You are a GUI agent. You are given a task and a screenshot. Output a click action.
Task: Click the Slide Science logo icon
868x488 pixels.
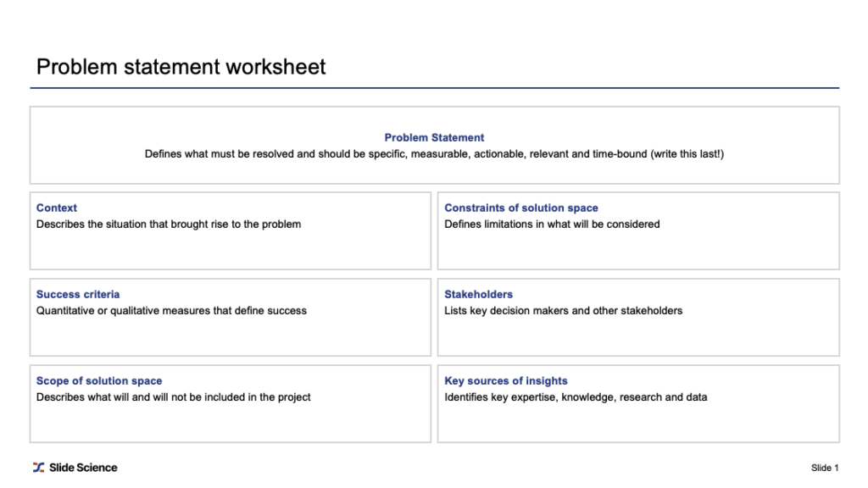click(x=38, y=468)
